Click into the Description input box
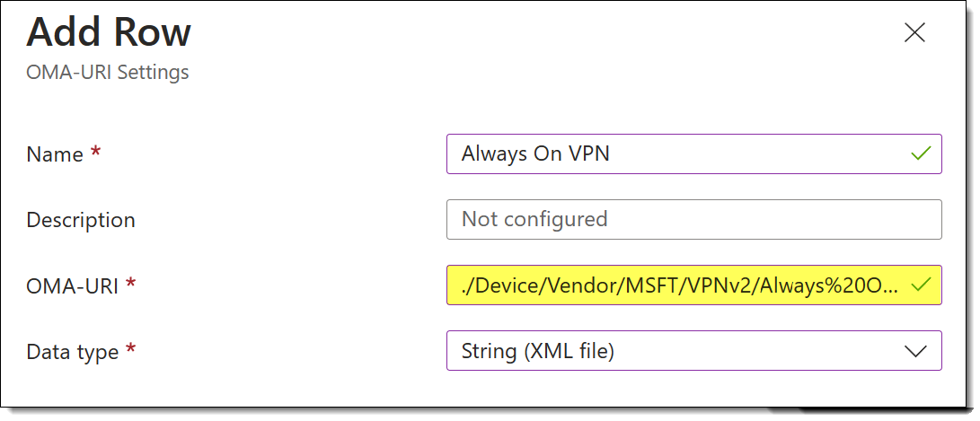The width and height of the screenshot is (980, 421). click(693, 219)
